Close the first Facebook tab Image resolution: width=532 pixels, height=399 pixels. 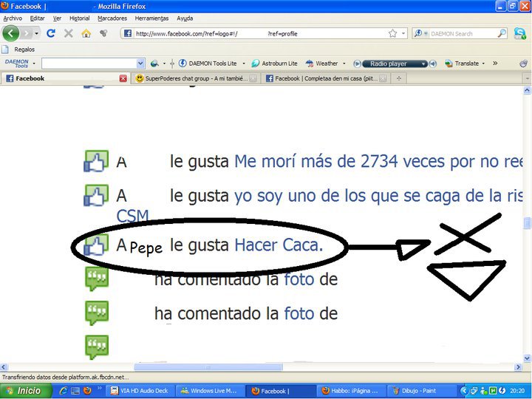tap(123, 79)
